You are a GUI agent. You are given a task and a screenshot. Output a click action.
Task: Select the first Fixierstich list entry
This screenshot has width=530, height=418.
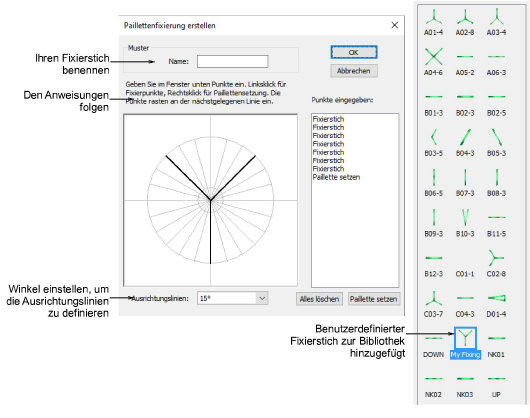coord(328,119)
